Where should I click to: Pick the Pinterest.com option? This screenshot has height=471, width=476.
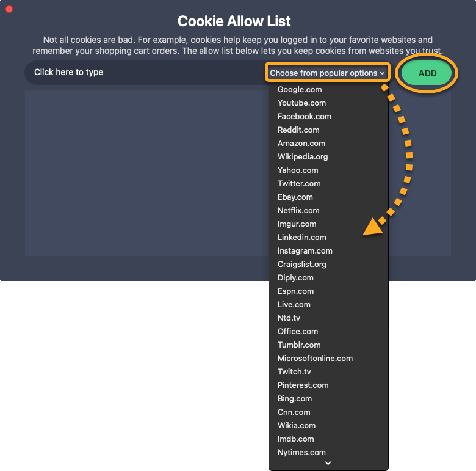tap(303, 385)
